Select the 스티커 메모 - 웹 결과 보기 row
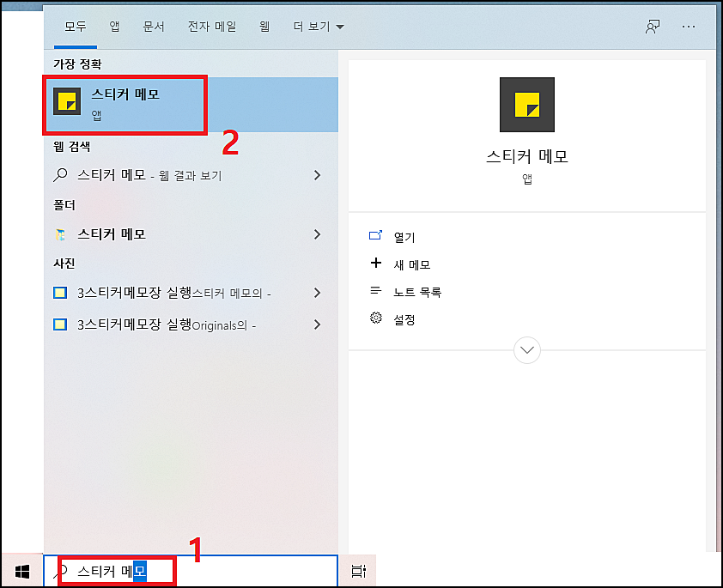This screenshot has height=588, width=723. 191,175
